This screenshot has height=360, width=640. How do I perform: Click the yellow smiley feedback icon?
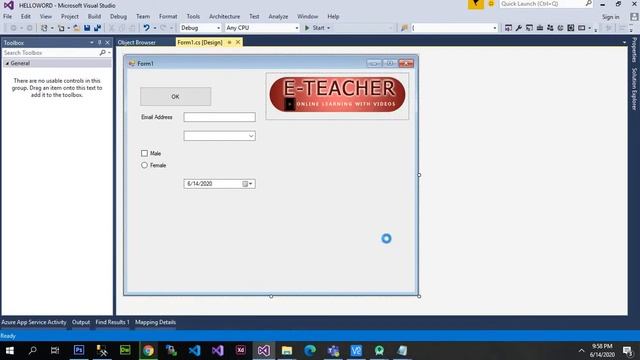point(491,4)
